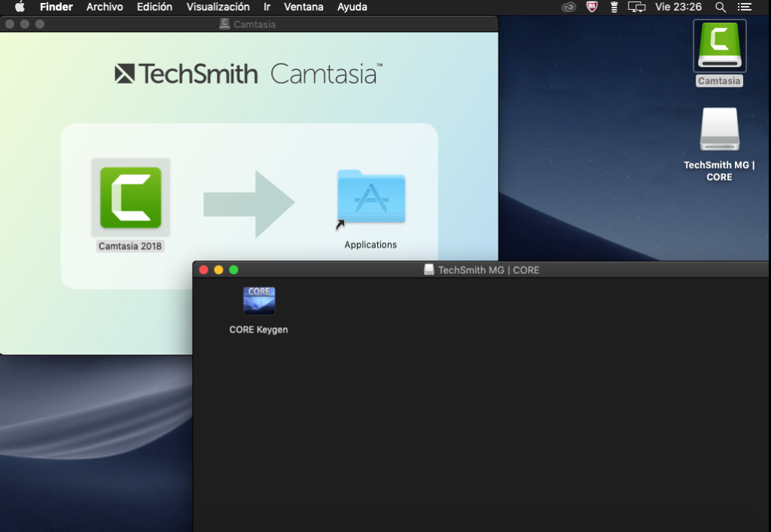
Task: Click the display mirroring menu bar icon
Action: tap(636, 7)
